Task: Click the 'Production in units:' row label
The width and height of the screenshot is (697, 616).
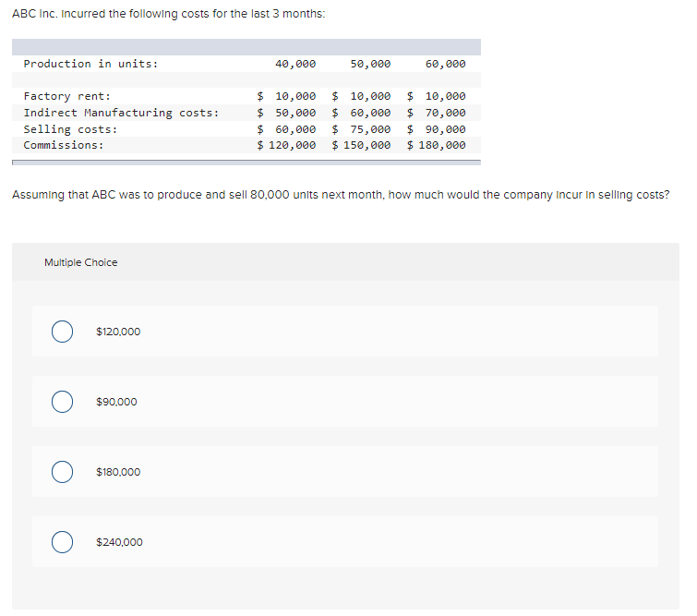Action: point(90,64)
